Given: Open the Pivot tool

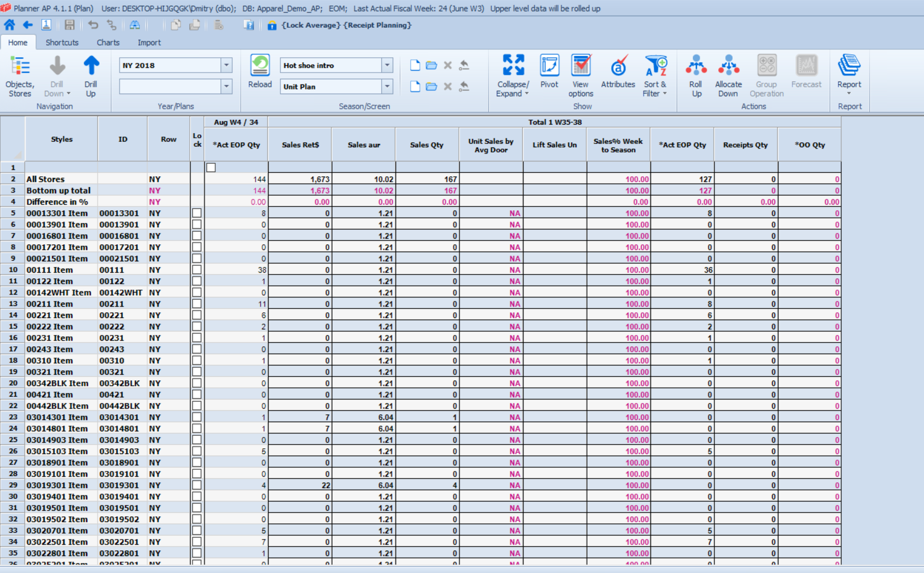Looking at the screenshot, I should click(549, 66).
